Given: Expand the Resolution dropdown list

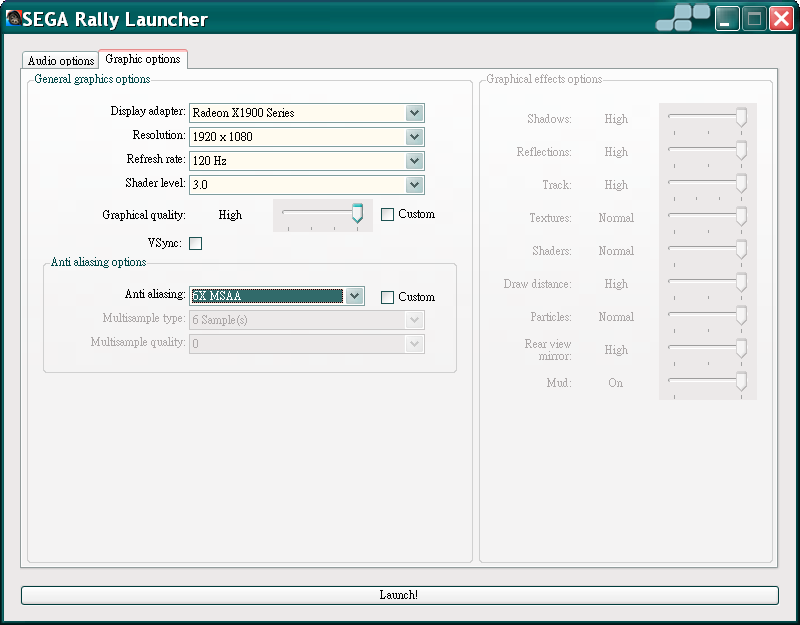Looking at the screenshot, I should 414,137.
